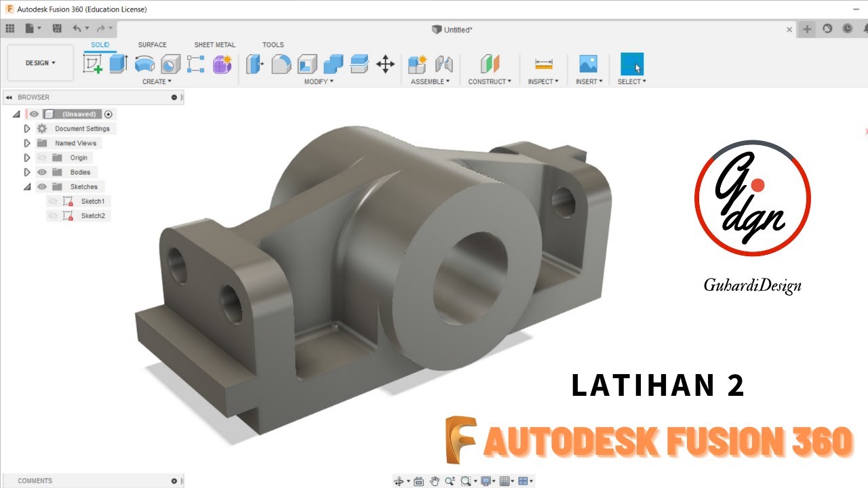Switch to the SHEET METAL tab
Viewport: 868px width, 488px height.
point(214,45)
